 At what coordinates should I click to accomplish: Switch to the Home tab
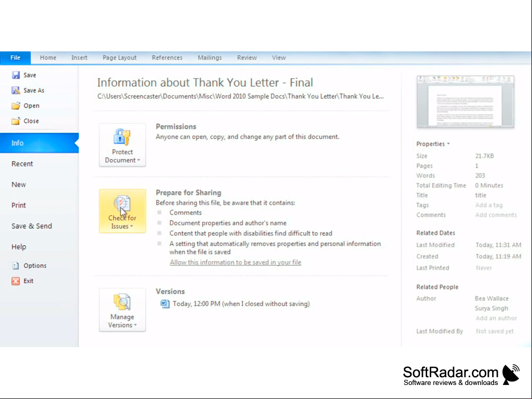(48, 58)
